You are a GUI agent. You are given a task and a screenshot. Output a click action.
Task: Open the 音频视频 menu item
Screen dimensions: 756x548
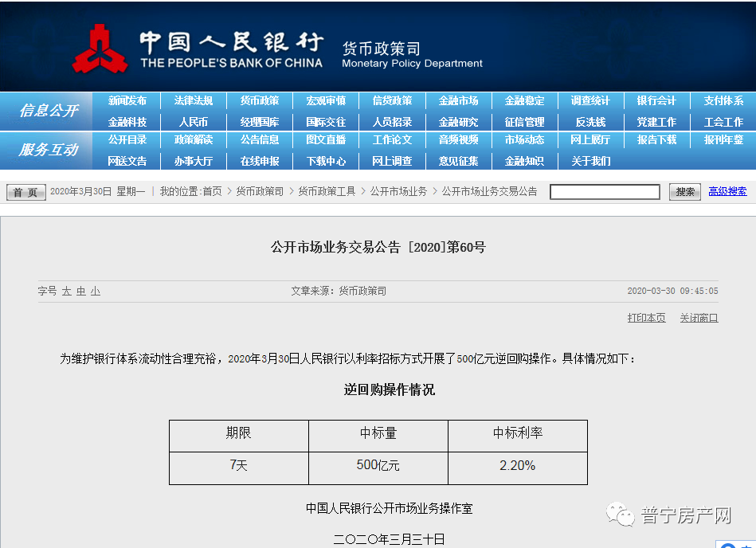pyautogui.click(x=459, y=139)
